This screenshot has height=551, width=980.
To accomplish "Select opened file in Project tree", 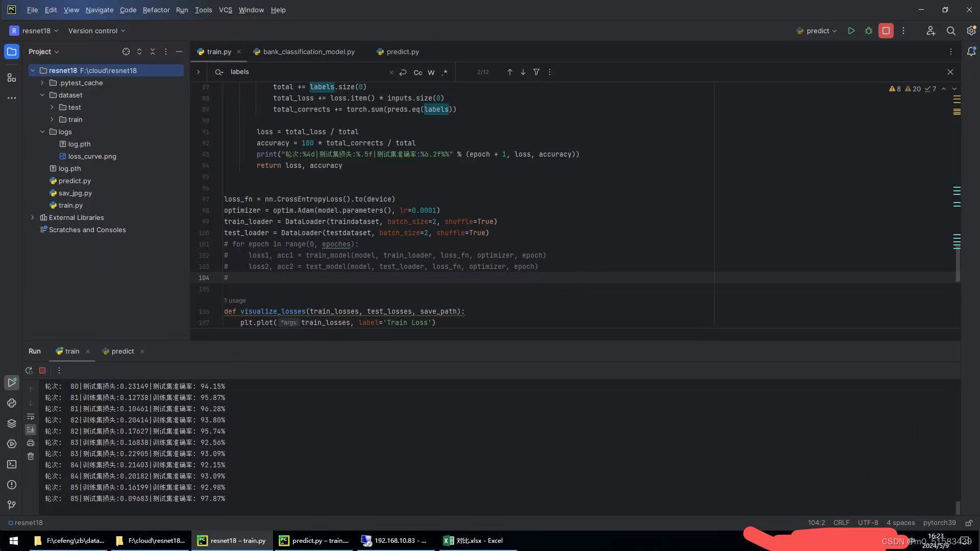I will pyautogui.click(x=126, y=52).
